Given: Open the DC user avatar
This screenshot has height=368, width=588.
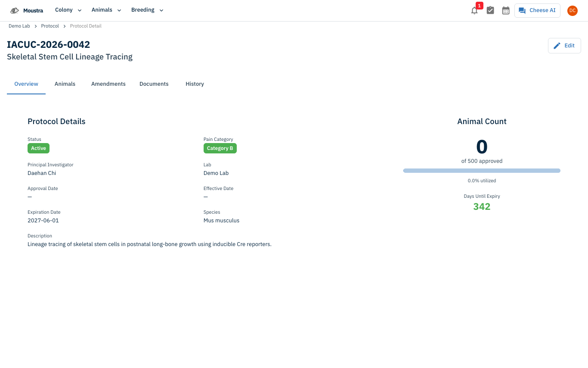Looking at the screenshot, I should point(573,11).
